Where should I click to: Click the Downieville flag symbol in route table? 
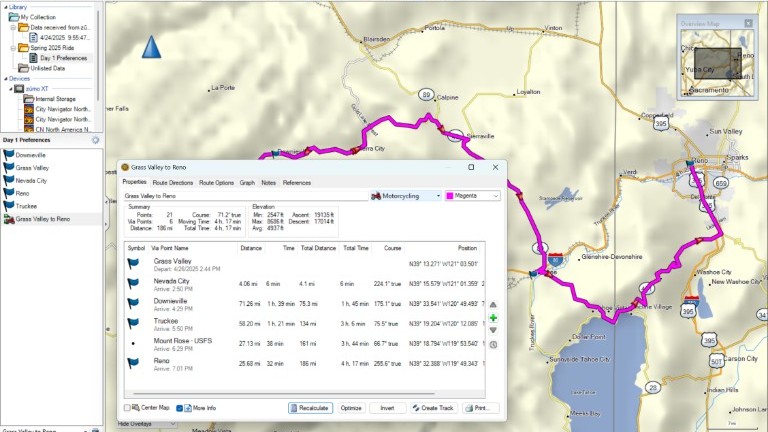click(x=133, y=304)
